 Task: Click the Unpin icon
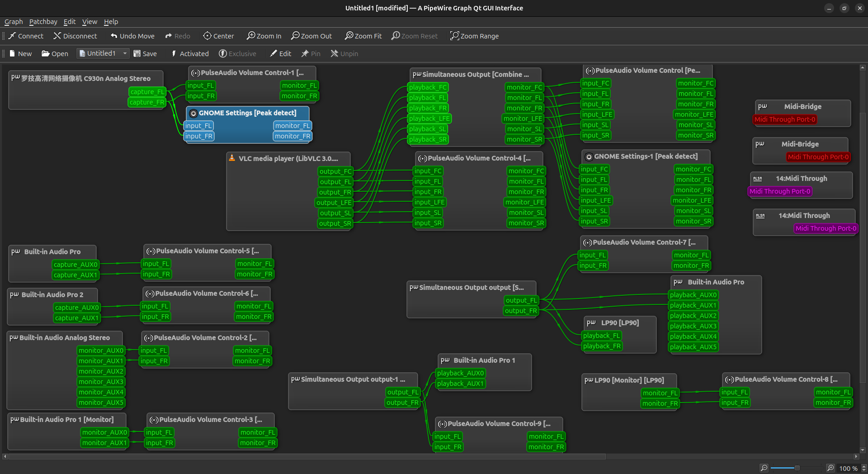(x=335, y=53)
